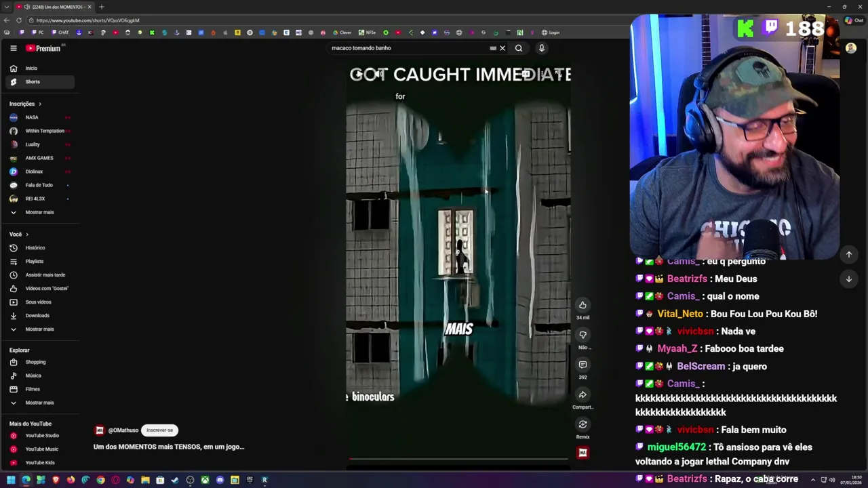868x488 pixels.
Task: Open Discord from the taskbar
Action: [x=220, y=480]
